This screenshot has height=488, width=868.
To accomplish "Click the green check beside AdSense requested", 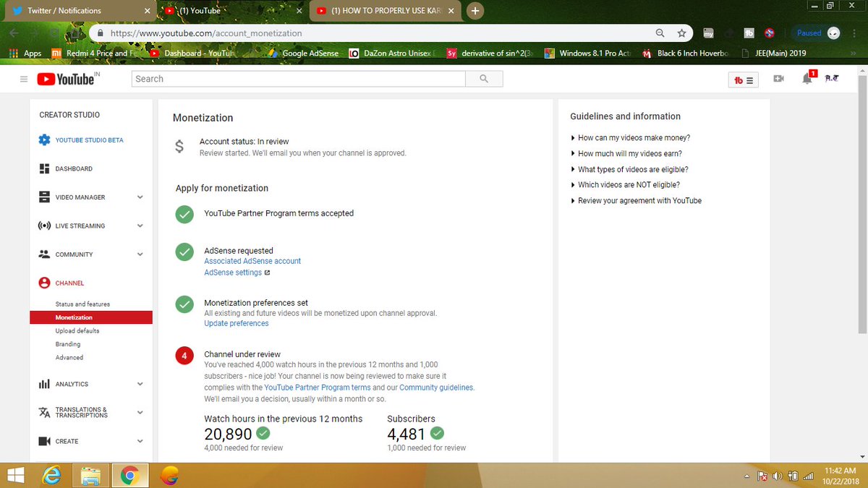I will pyautogui.click(x=185, y=252).
